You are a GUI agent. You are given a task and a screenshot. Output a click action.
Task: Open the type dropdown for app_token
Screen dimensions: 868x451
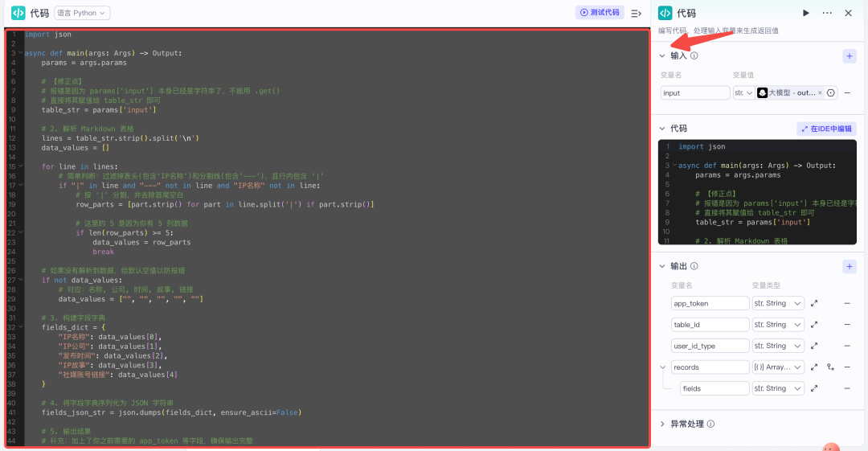click(x=778, y=304)
